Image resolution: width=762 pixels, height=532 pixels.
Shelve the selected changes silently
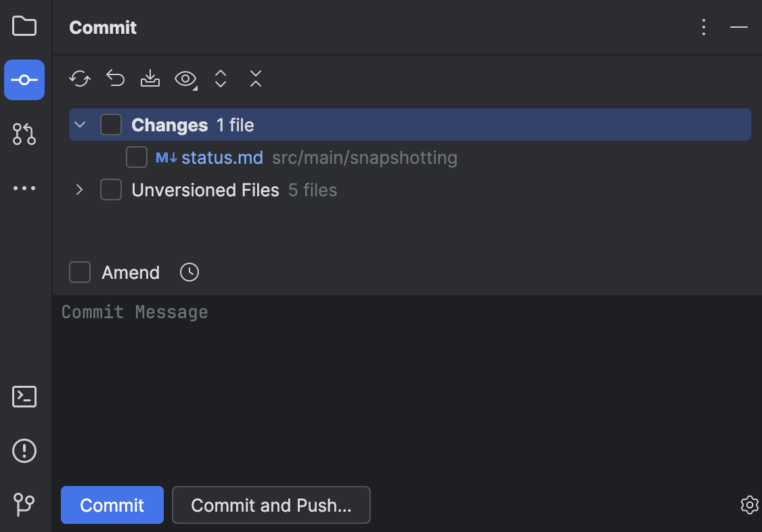coord(150,79)
